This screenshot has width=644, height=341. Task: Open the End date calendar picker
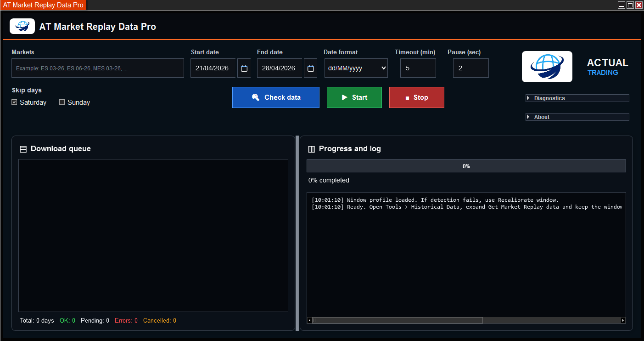pyautogui.click(x=311, y=68)
